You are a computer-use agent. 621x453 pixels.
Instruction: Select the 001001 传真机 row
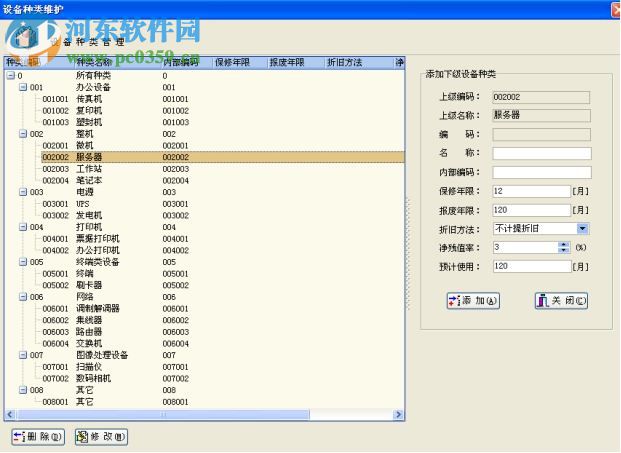pyautogui.click(x=223, y=99)
